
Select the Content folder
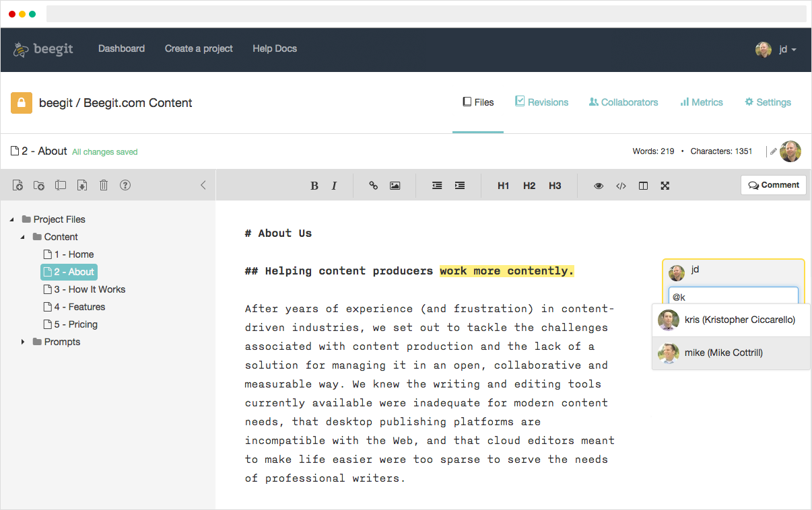coord(55,237)
